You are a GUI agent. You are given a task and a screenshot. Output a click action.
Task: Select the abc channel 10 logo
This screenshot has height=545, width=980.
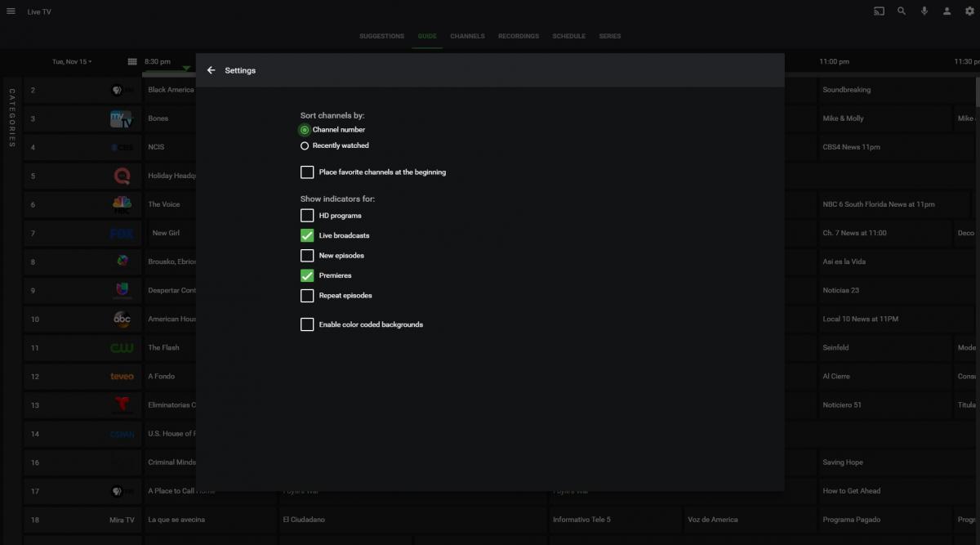(122, 319)
